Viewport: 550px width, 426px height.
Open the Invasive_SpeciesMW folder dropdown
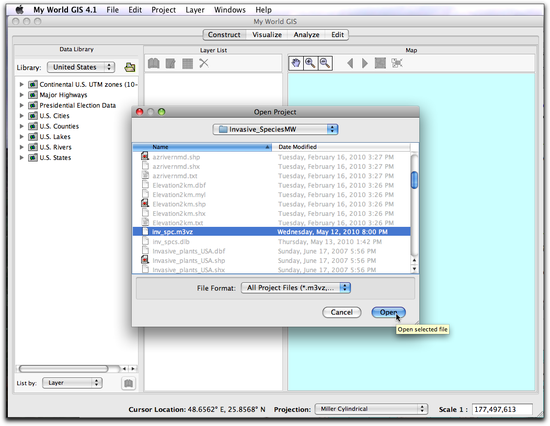pos(275,129)
